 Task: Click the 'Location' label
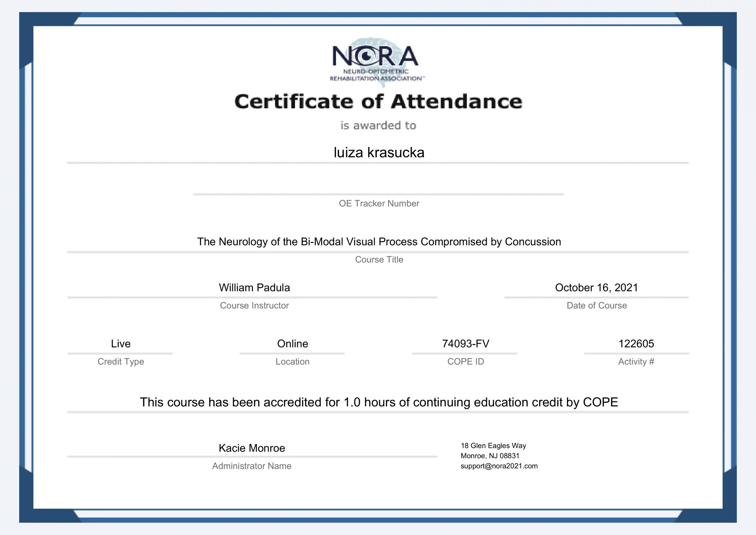(292, 361)
